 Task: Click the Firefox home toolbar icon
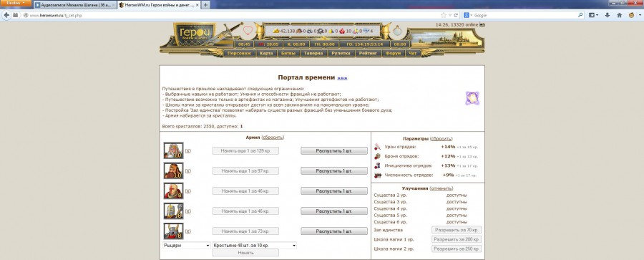(x=619, y=15)
